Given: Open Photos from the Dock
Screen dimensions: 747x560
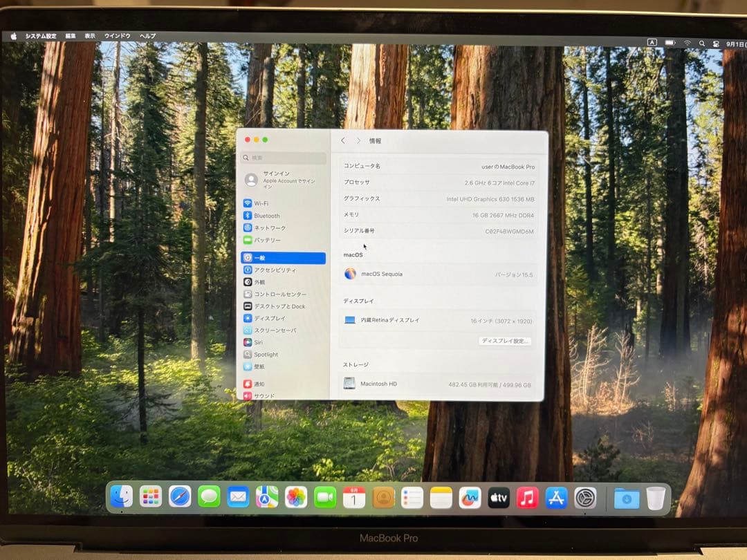Looking at the screenshot, I should [x=296, y=498].
